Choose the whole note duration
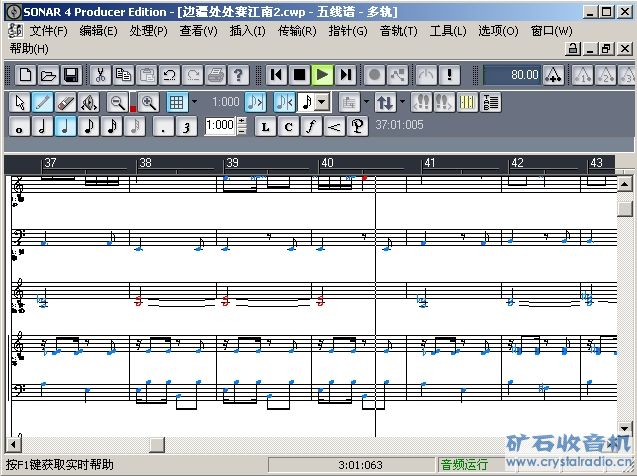 (19, 126)
